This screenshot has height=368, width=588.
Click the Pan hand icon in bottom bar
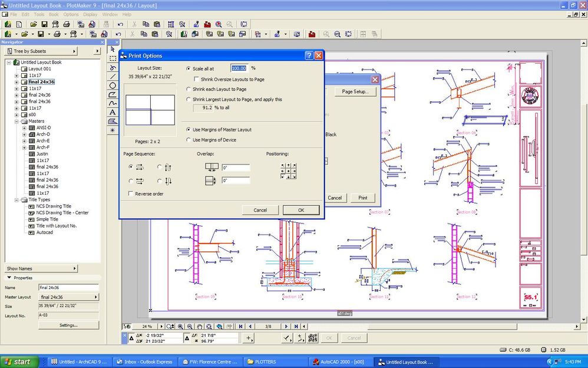pyautogui.click(x=200, y=326)
